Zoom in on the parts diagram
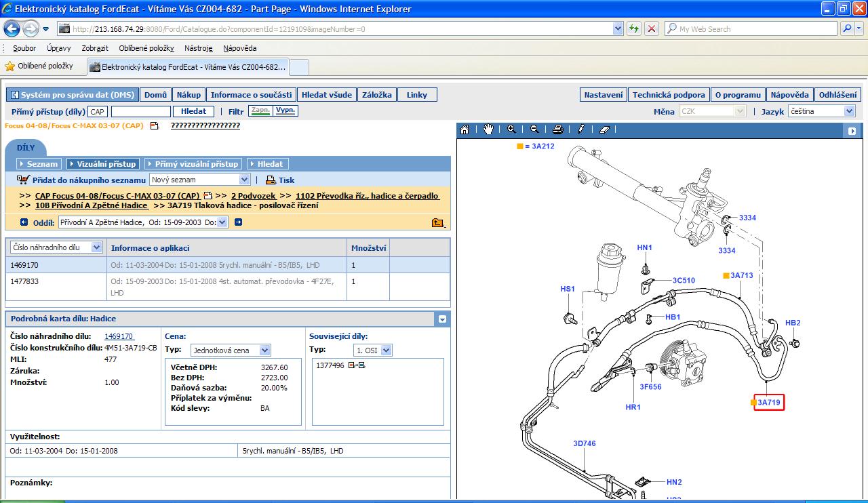 pos(511,129)
